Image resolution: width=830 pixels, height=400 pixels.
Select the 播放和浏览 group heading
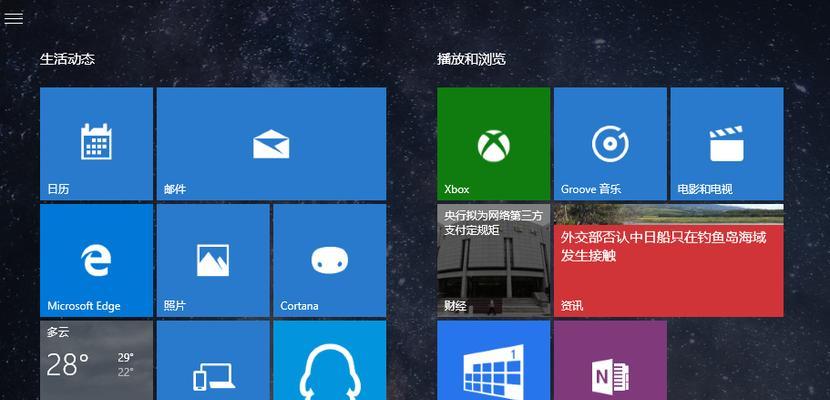pyautogui.click(x=471, y=59)
